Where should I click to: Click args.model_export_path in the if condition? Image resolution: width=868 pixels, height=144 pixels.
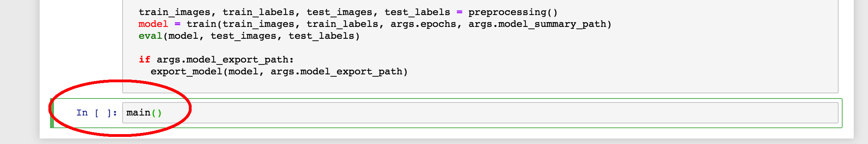pyautogui.click(x=223, y=60)
